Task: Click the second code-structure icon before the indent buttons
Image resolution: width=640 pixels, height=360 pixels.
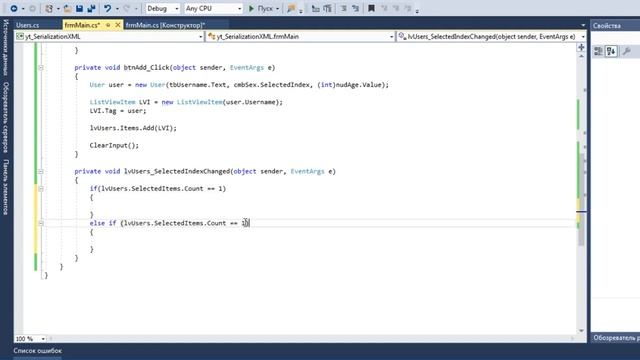Action: [x=327, y=8]
